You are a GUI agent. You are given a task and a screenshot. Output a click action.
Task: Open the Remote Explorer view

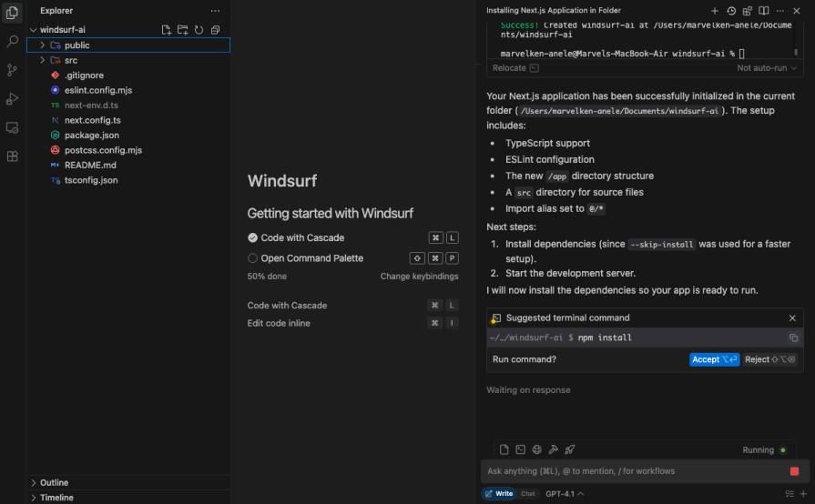(x=12, y=127)
